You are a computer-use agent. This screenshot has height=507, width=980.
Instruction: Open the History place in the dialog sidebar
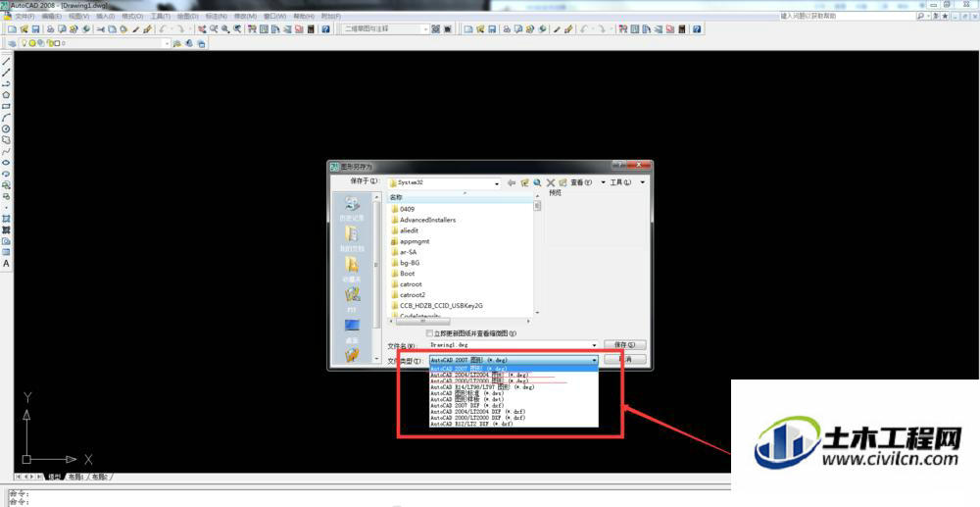(x=352, y=208)
